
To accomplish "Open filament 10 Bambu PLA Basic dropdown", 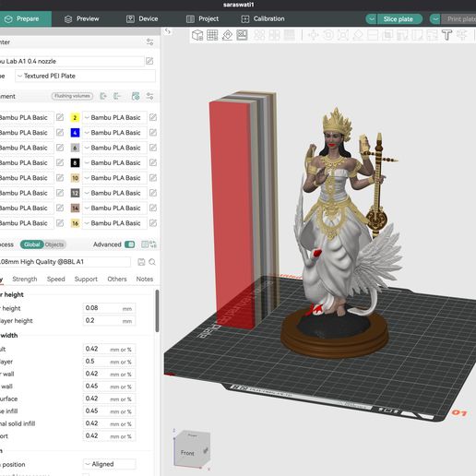I will pyautogui.click(x=114, y=178).
